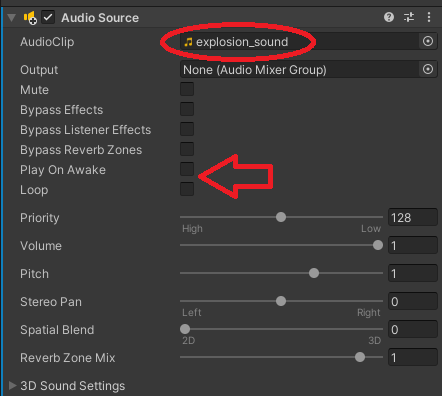Click the Priority value field 128
This screenshot has height=396, width=442.
point(413,217)
